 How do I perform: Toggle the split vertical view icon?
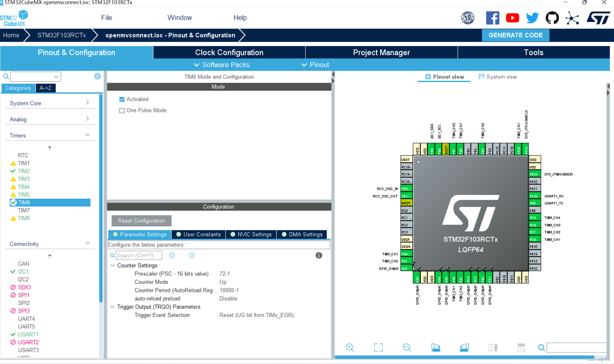pyautogui.click(x=493, y=347)
